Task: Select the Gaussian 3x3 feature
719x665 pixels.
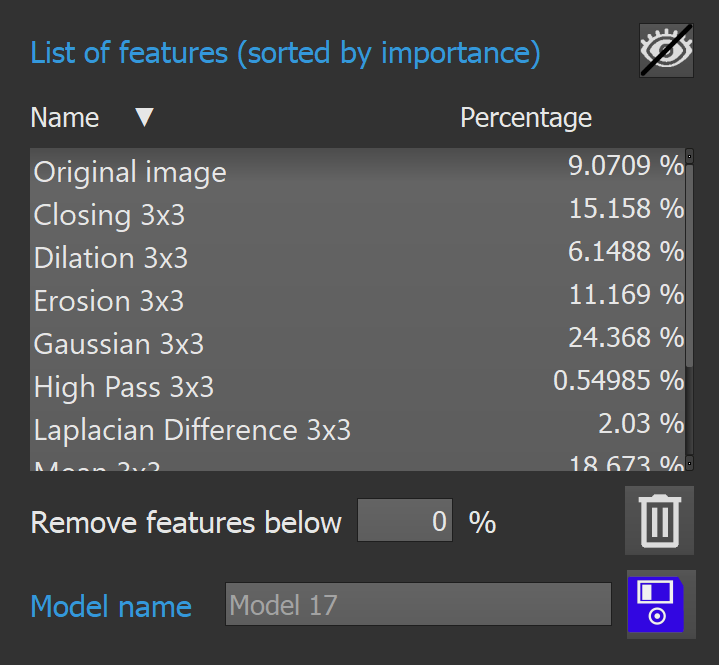Action: tap(358, 344)
